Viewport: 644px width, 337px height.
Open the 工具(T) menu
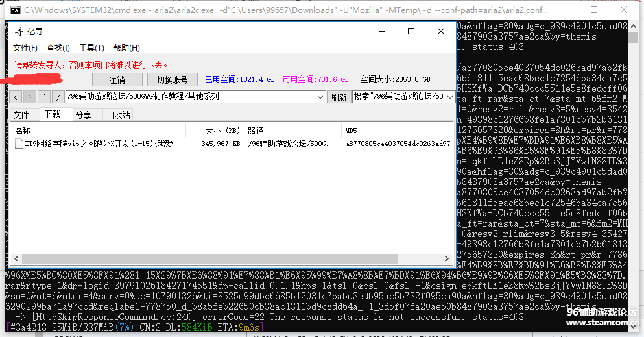click(91, 48)
